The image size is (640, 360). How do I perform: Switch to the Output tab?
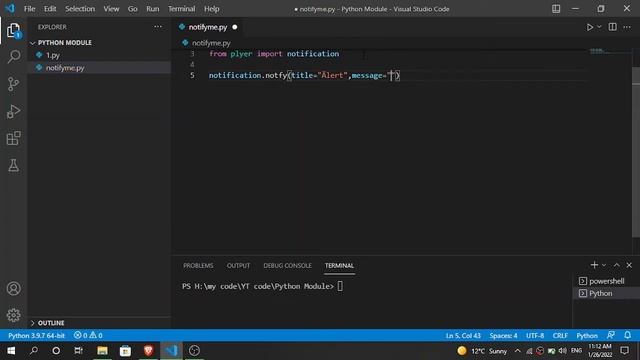238,266
